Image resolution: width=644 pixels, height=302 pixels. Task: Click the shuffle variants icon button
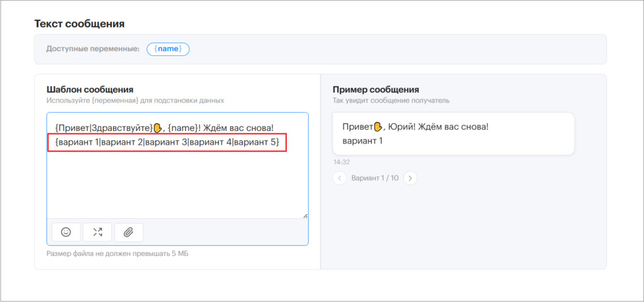pos(97,232)
